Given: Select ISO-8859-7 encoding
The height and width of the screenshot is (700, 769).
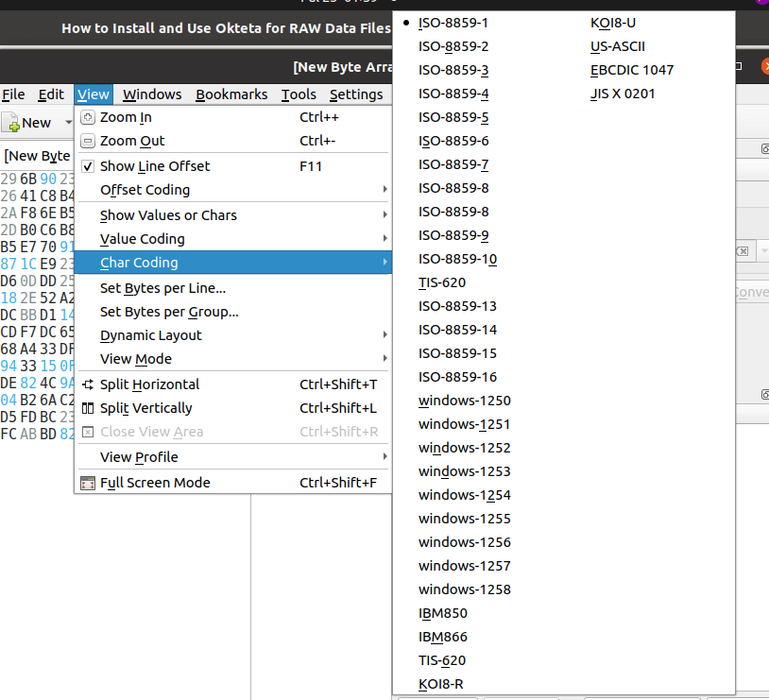Looking at the screenshot, I should [x=453, y=164].
